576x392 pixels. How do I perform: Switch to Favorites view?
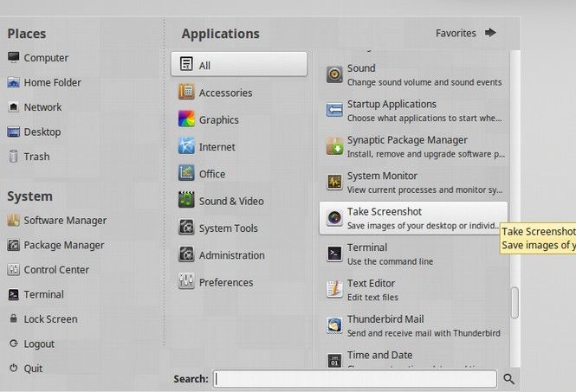pyautogui.click(x=456, y=34)
